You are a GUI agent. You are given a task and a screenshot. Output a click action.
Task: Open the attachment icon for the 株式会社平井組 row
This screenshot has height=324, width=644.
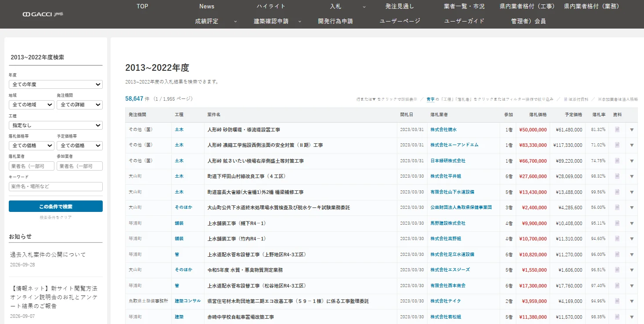[x=617, y=176]
